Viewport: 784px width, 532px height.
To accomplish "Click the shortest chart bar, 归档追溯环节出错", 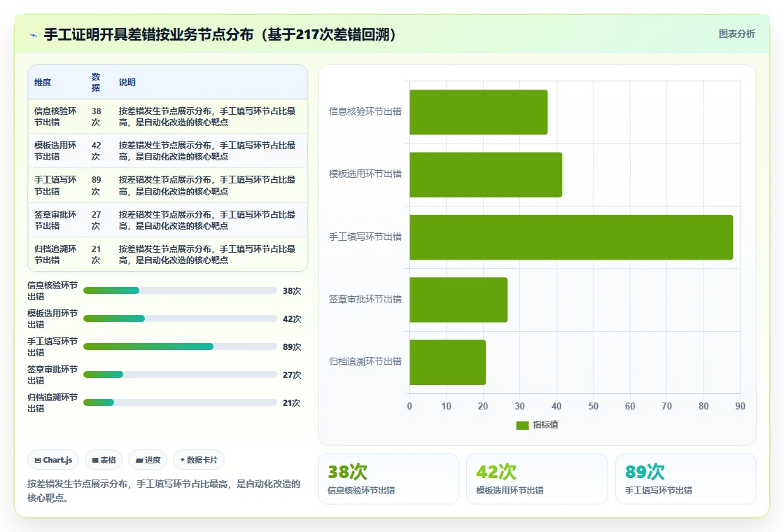I will [447, 362].
